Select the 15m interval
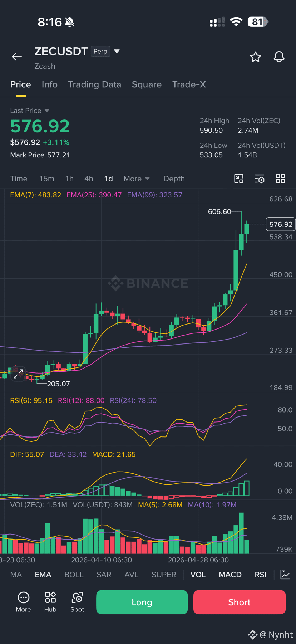 (46, 179)
